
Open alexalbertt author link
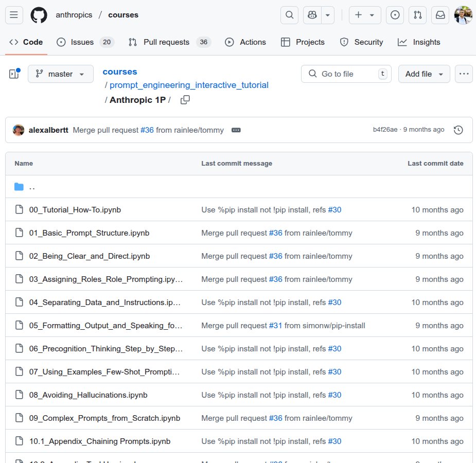click(48, 130)
